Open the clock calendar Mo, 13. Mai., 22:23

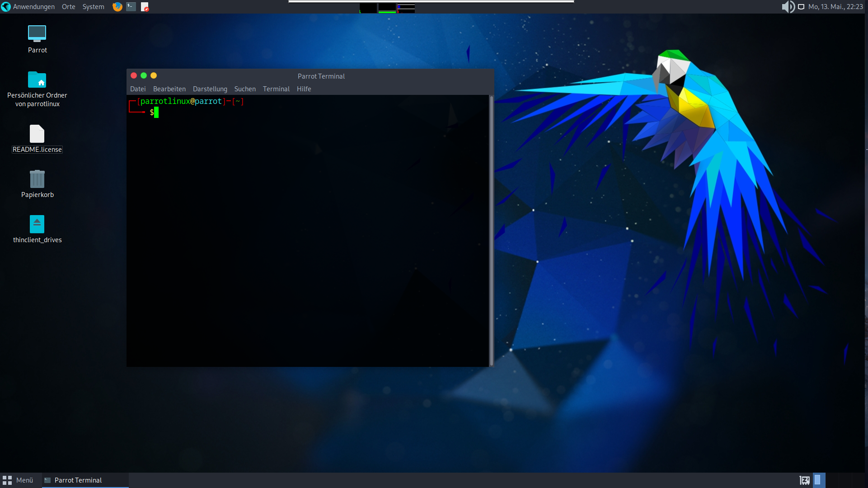835,7
